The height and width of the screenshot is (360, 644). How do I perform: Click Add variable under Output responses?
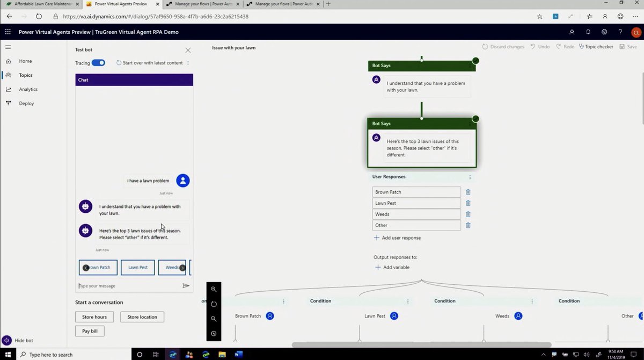pos(392,267)
